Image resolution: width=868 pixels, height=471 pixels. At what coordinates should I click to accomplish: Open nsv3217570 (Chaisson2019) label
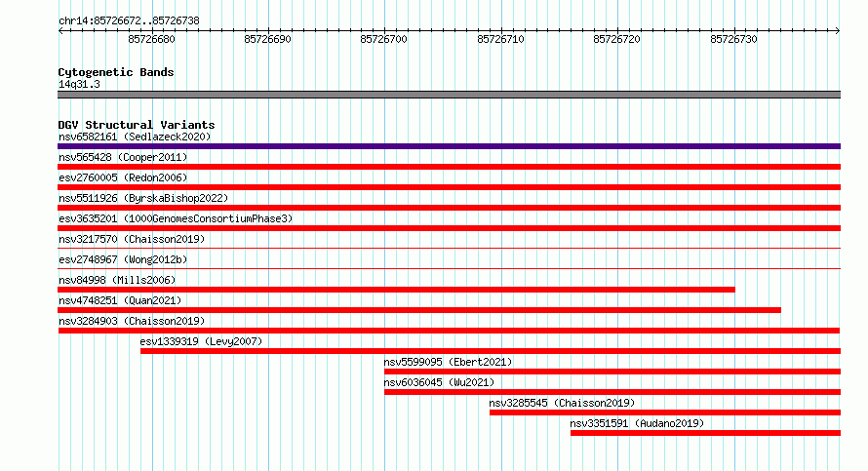click(x=132, y=239)
